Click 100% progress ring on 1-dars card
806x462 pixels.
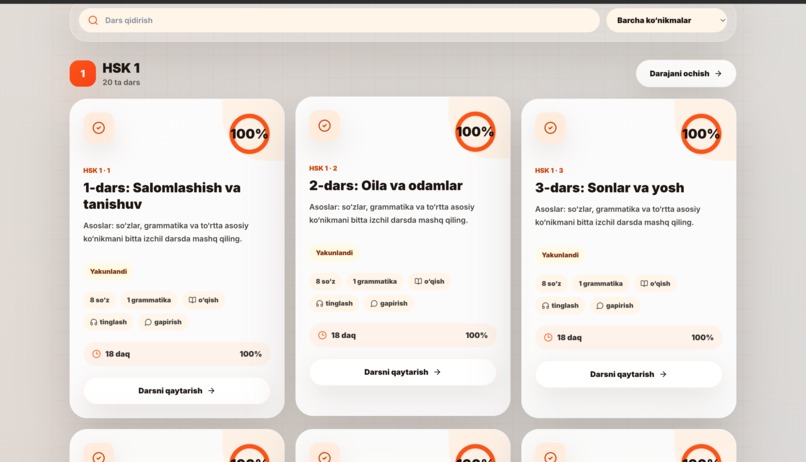[x=249, y=134]
